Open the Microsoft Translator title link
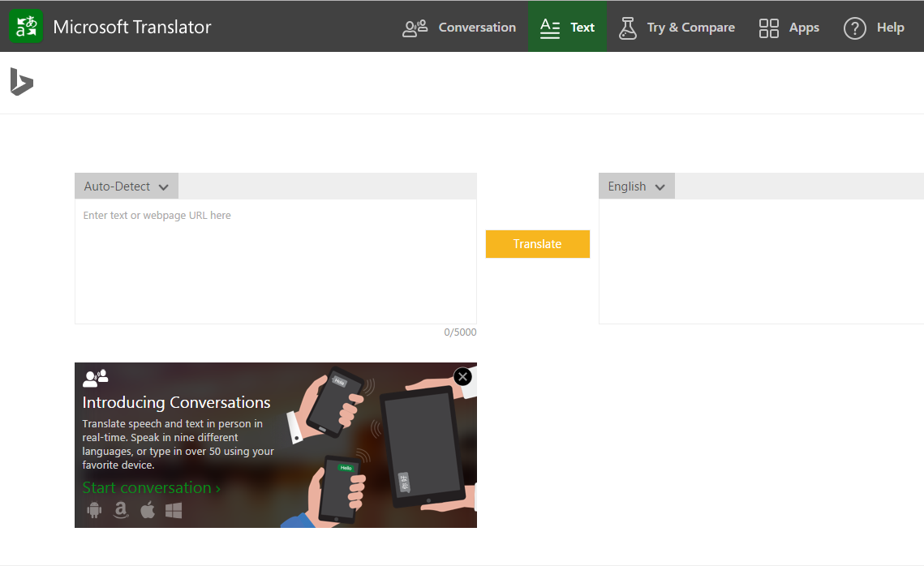Image resolution: width=924 pixels, height=566 pixels. tap(132, 27)
